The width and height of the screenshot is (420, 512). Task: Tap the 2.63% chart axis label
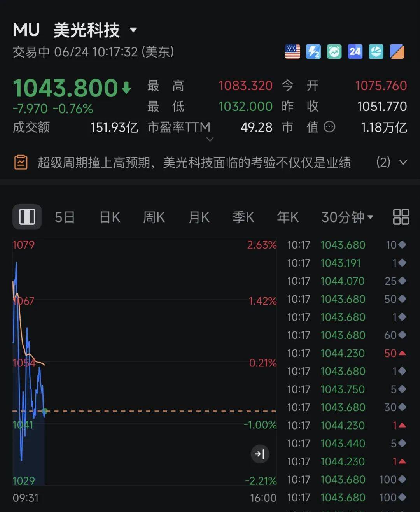point(262,245)
